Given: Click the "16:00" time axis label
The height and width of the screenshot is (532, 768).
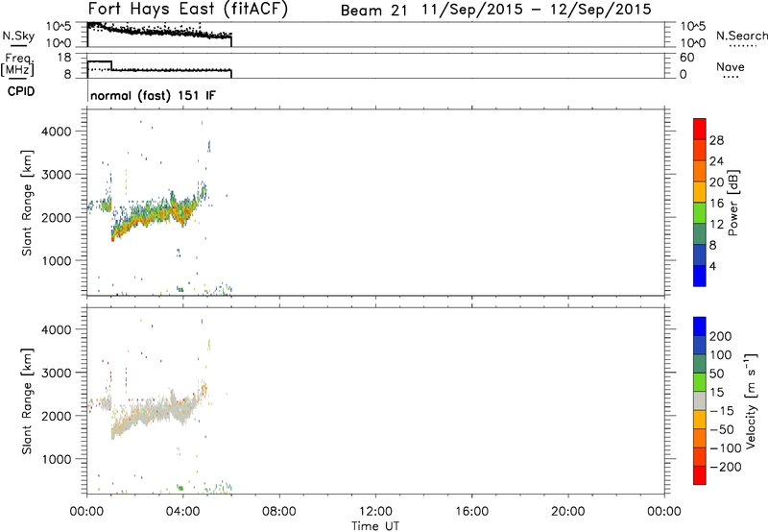Looking at the screenshot, I should point(471,512).
